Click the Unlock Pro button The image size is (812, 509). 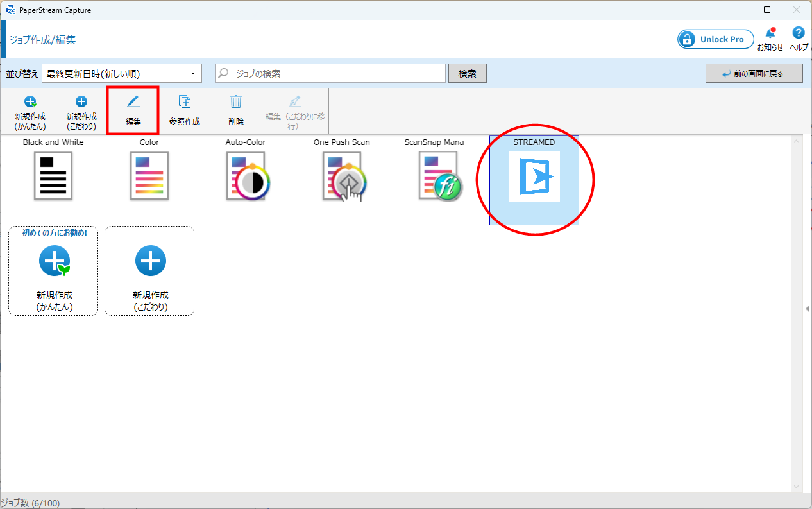click(x=715, y=40)
